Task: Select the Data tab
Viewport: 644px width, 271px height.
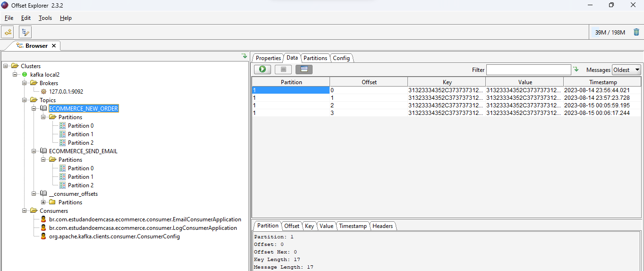Action: [x=292, y=58]
